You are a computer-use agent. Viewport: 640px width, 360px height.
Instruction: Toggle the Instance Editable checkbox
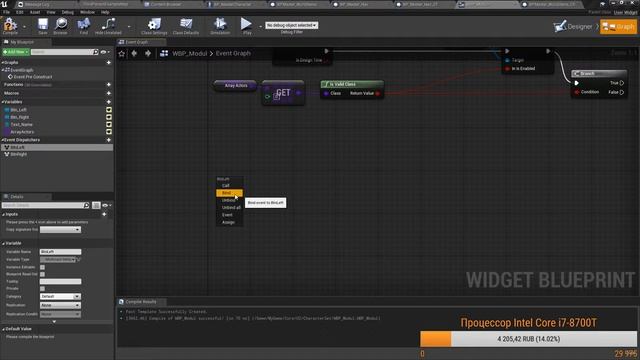point(42,267)
